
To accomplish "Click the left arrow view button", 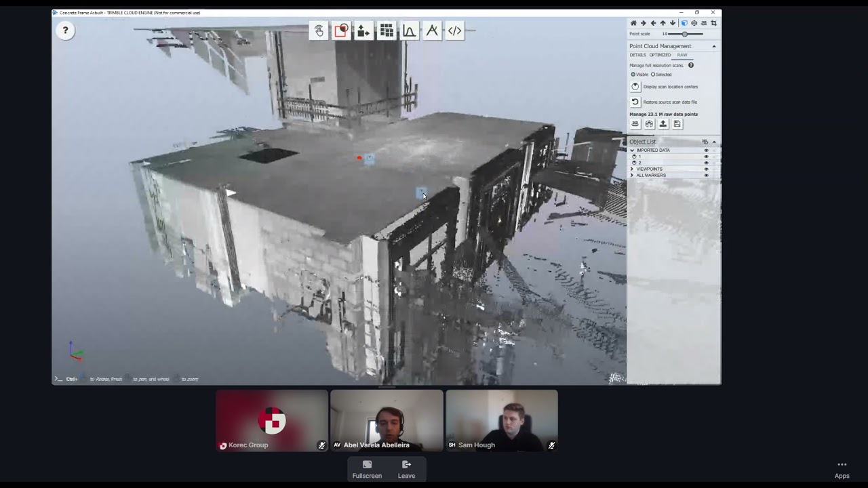I will [x=653, y=23].
